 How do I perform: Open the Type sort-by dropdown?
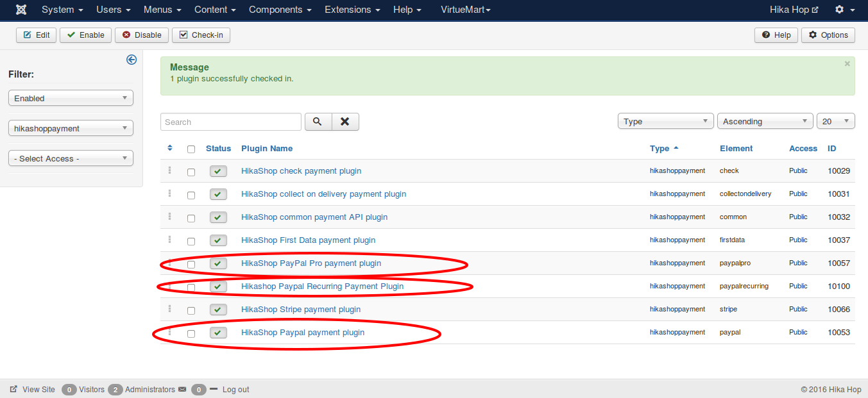click(x=666, y=121)
